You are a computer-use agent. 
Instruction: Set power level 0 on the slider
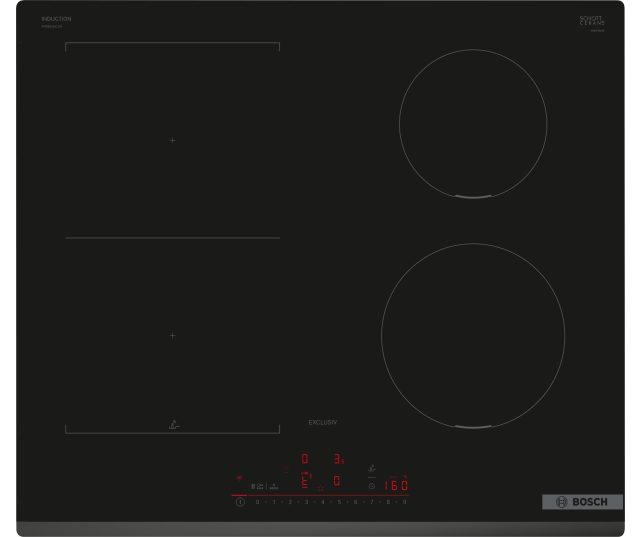(257, 501)
